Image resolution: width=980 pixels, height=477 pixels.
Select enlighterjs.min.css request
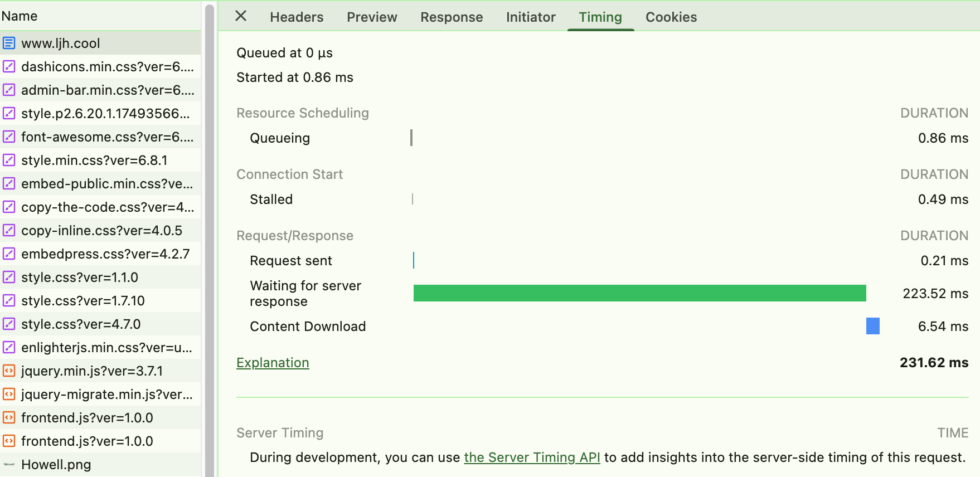[100, 347]
